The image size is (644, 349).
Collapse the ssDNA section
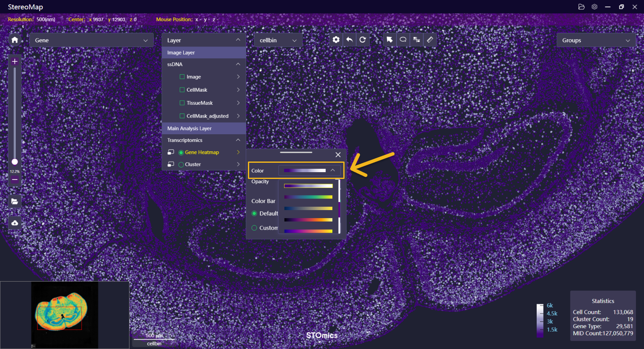coord(238,64)
